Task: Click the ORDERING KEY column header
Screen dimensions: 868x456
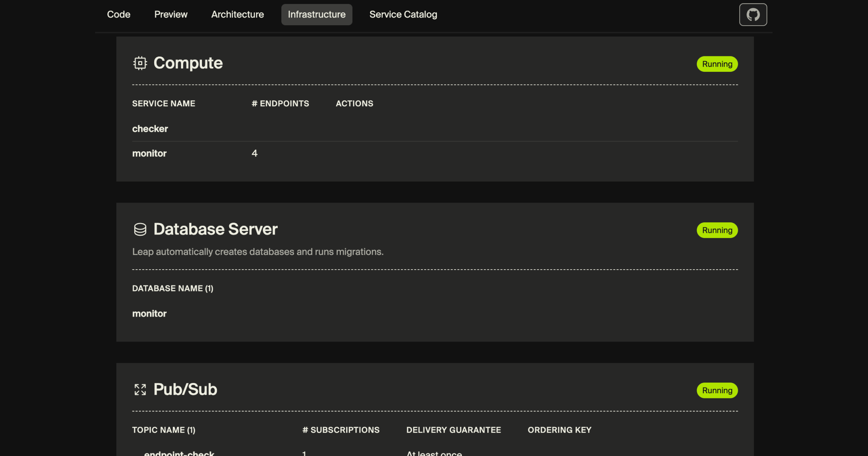Action: [x=559, y=430]
